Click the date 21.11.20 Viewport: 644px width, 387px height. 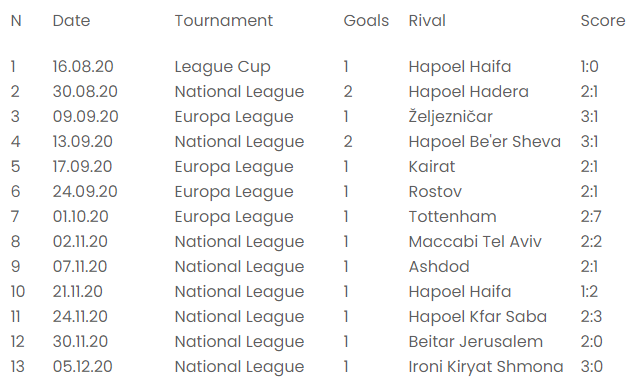(x=77, y=292)
